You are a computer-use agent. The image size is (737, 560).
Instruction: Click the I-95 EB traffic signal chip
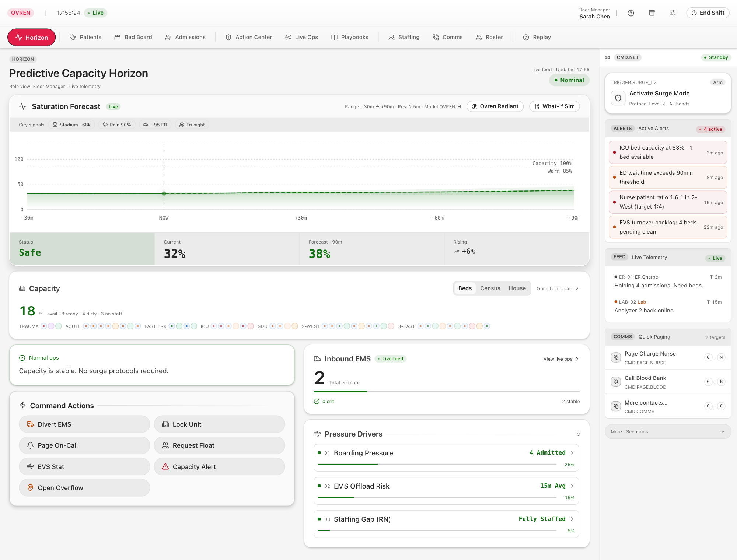click(155, 125)
